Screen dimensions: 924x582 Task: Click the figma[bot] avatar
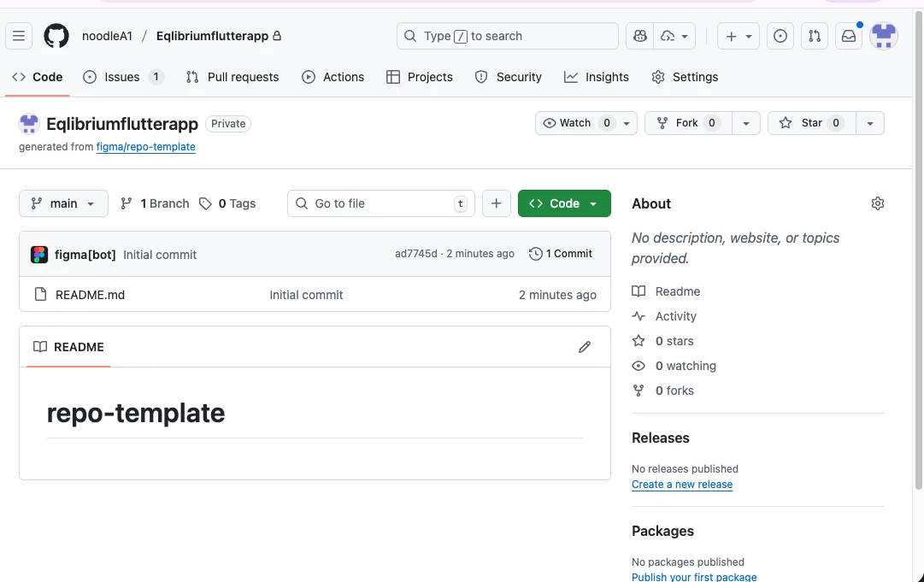coord(39,255)
